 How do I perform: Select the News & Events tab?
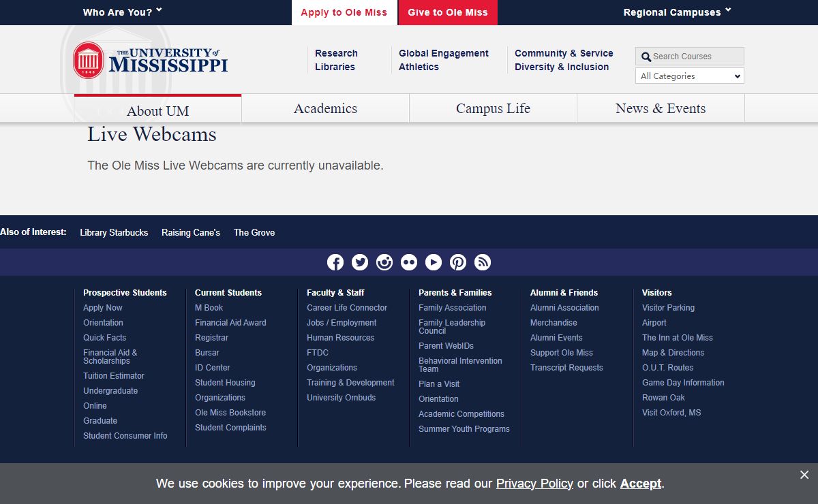tap(661, 108)
